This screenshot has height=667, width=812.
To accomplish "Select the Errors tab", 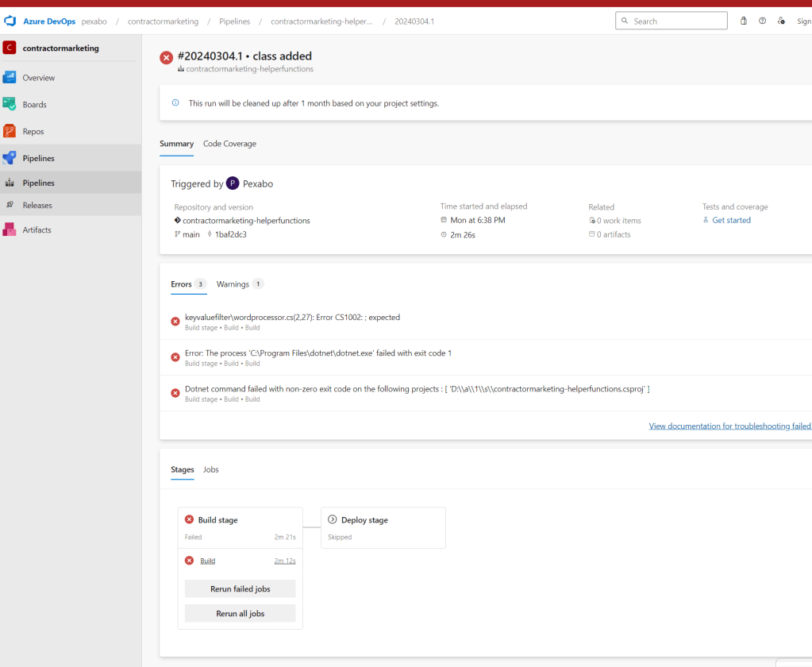I will point(188,284).
